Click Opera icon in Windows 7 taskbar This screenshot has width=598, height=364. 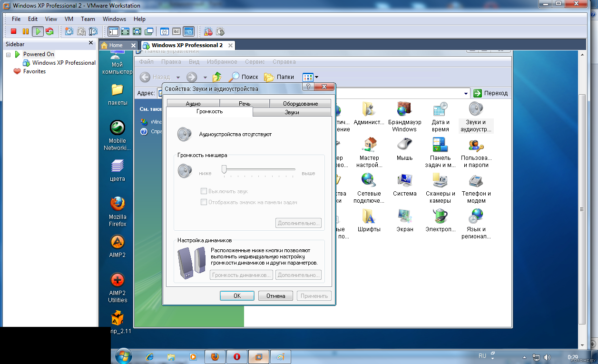tap(236, 356)
